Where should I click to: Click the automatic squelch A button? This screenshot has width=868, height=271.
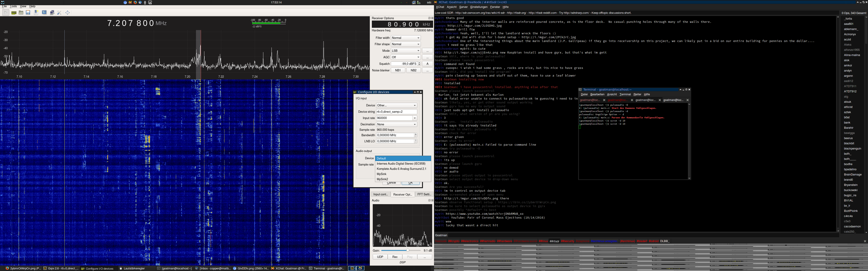click(427, 64)
